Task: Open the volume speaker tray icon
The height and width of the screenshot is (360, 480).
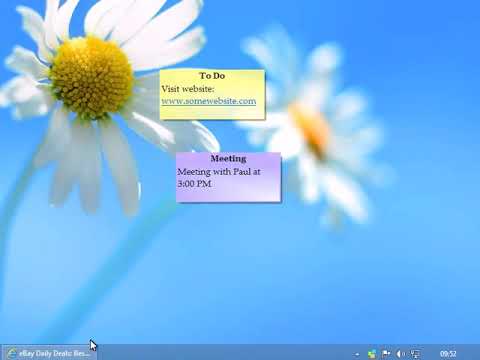Action: pyautogui.click(x=400, y=354)
